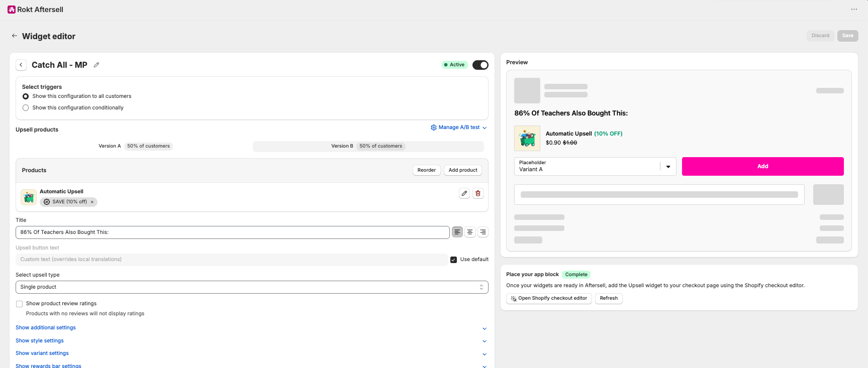Open the Manage A/B test dropdown
Screen dimensions: 868x368
[x=459, y=128]
